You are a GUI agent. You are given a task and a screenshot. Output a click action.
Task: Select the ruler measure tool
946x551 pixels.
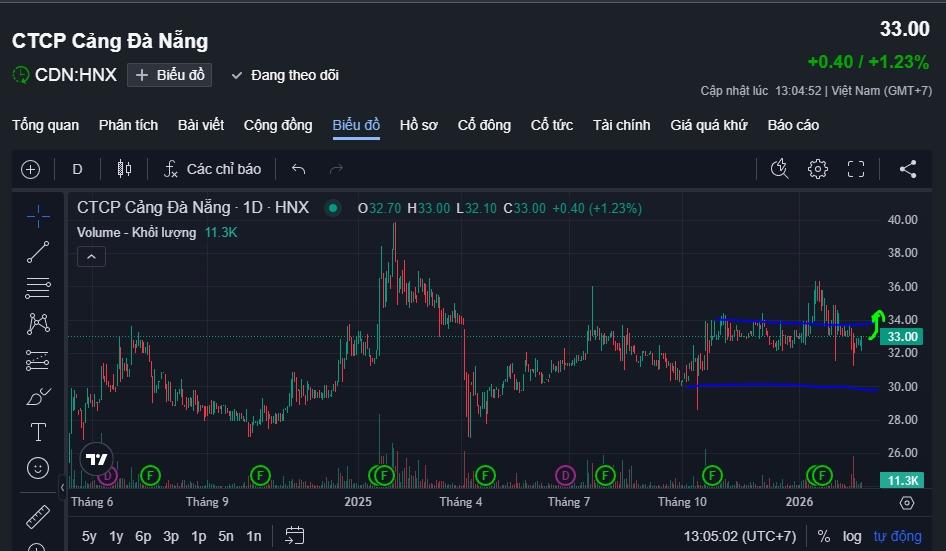tap(38, 516)
